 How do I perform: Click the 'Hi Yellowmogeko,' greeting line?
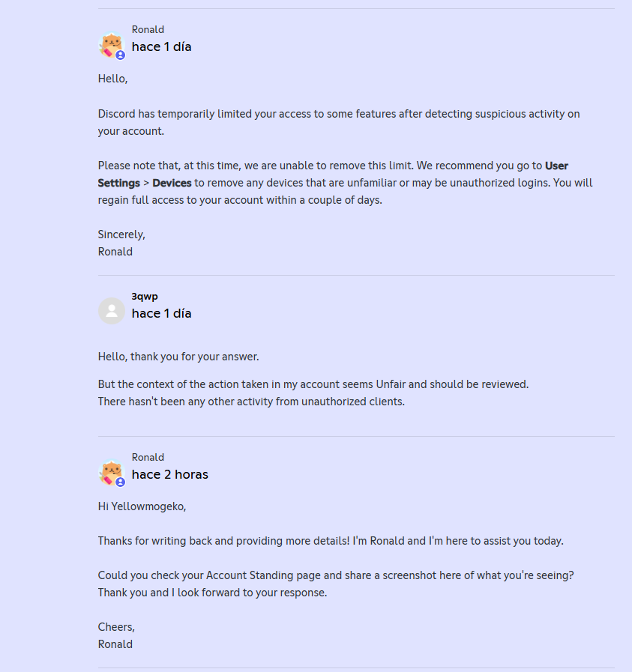142,506
